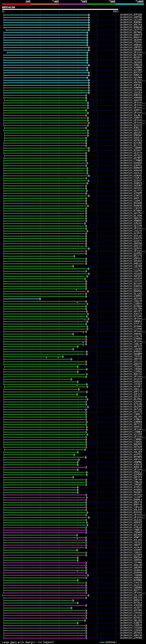The height and width of the screenshot is (644, 146).
Task: Open hit UniRef100_Q9M8R9
Action: click(x=131, y=50)
